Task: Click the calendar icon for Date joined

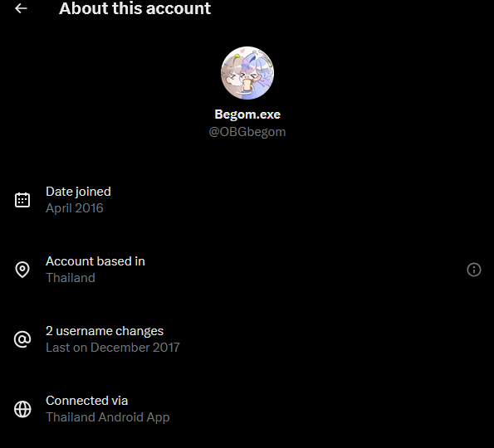Action: pos(22,200)
